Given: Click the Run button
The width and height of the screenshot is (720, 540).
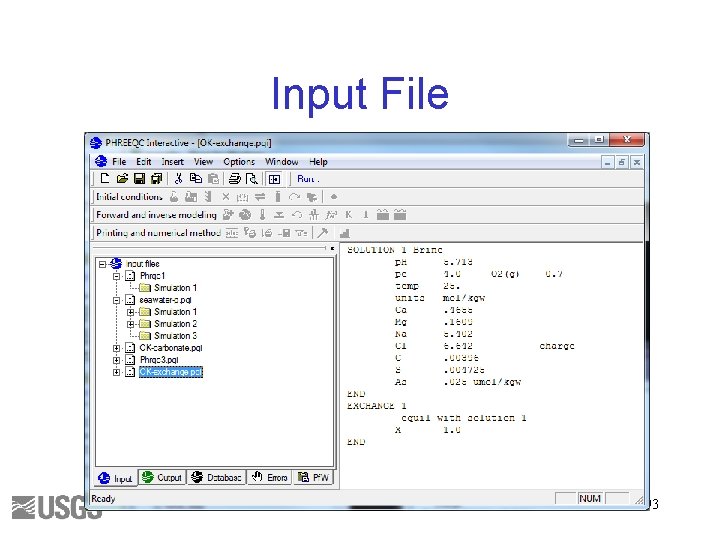Looking at the screenshot, I should (x=308, y=179).
